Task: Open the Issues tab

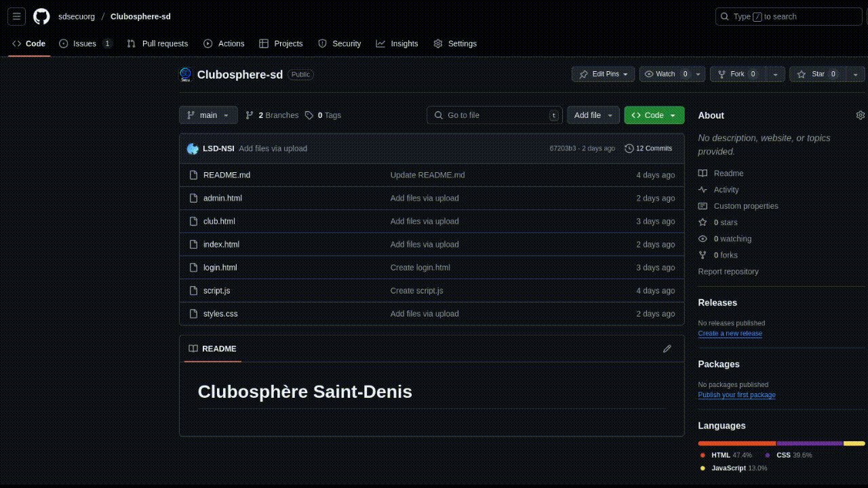Action: pyautogui.click(x=85, y=43)
